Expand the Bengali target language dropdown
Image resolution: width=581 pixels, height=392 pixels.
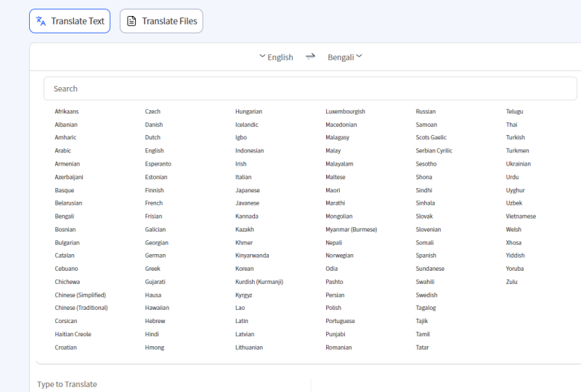(x=344, y=57)
